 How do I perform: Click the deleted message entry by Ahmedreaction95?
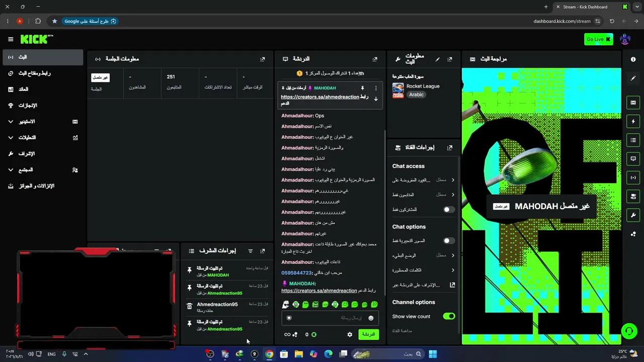228,307
